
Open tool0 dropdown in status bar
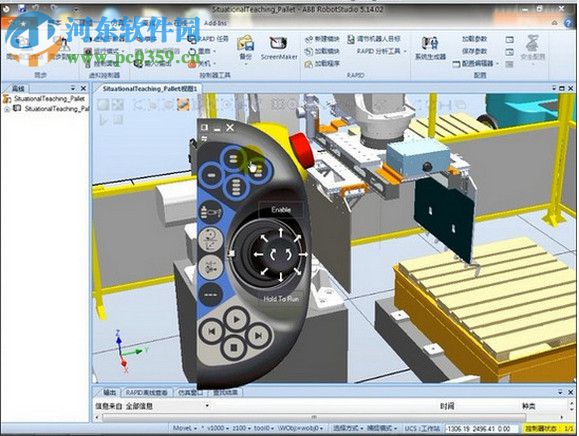(x=264, y=428)
